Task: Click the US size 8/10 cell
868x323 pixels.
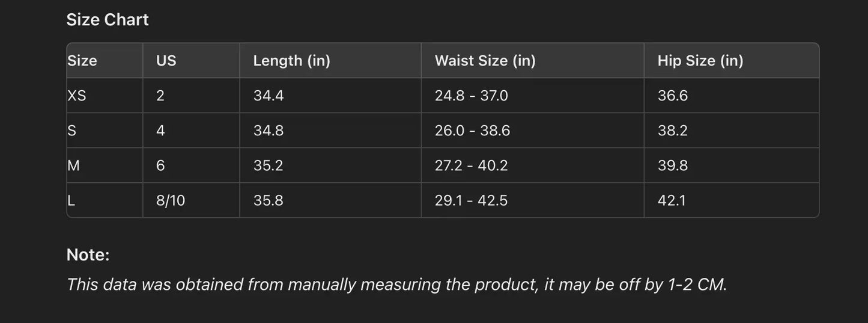Action: click(171, 200)
